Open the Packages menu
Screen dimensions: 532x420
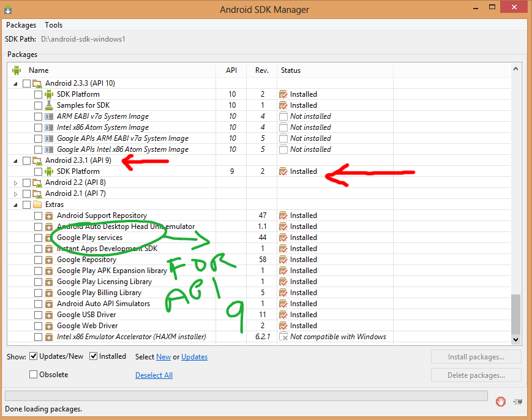click(21, 25)
